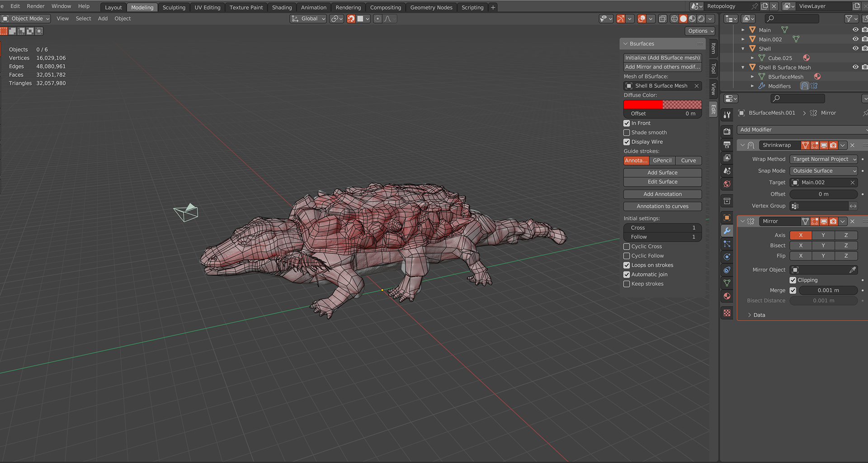Open the Render properties tab icon

click(727, 131)
